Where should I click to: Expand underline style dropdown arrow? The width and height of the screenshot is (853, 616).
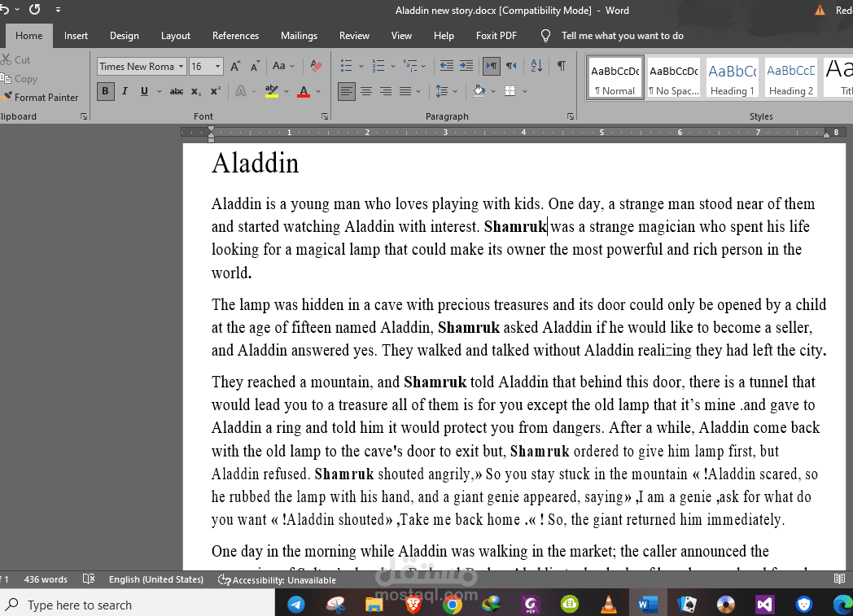[x=160, y=91]
